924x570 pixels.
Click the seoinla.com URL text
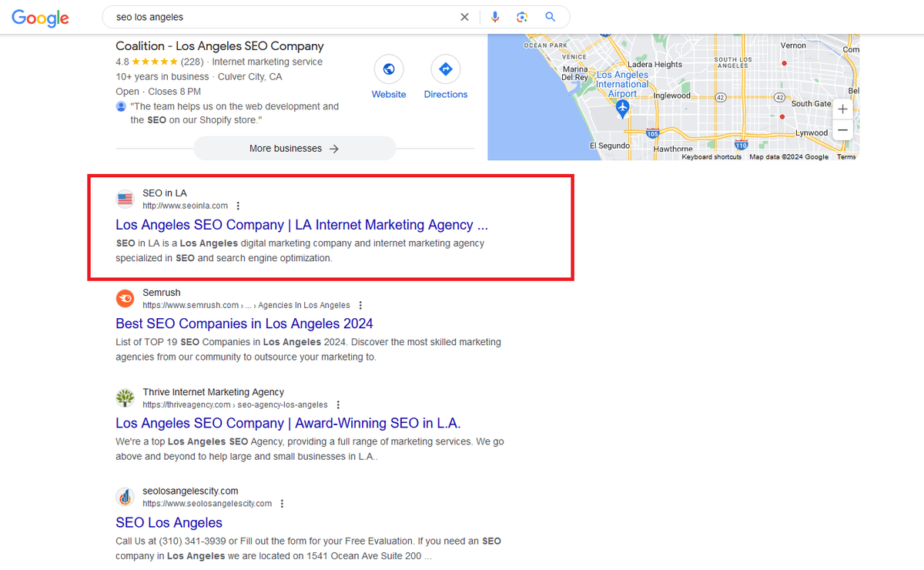pos(185,206)
